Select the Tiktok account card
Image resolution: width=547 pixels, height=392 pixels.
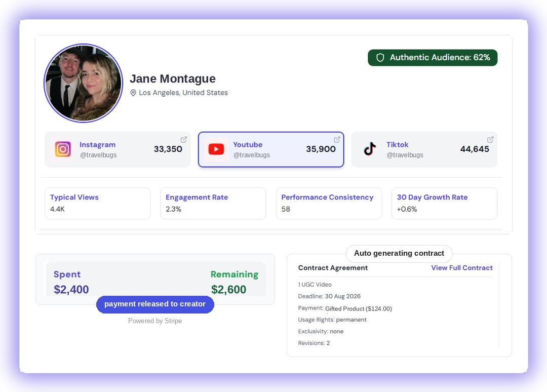pyautogui.click(x=424, y=149)
